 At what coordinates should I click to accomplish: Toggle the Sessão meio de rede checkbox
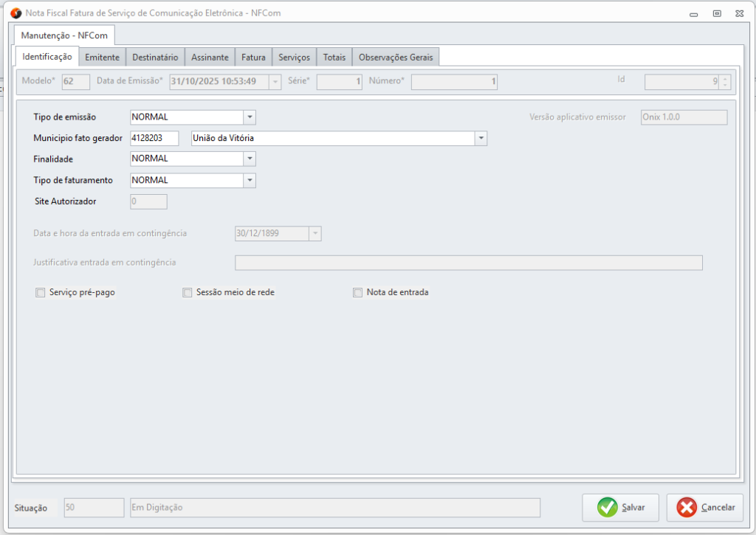tap(188, 293)
